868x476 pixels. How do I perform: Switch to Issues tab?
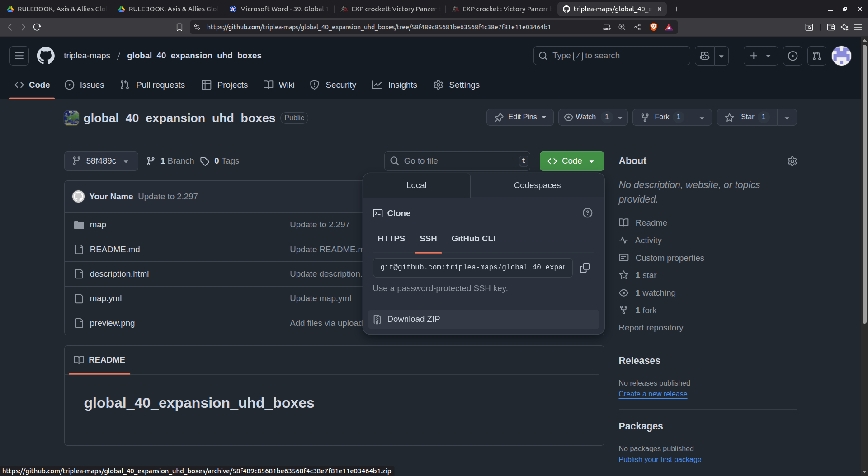pos(85,85)
